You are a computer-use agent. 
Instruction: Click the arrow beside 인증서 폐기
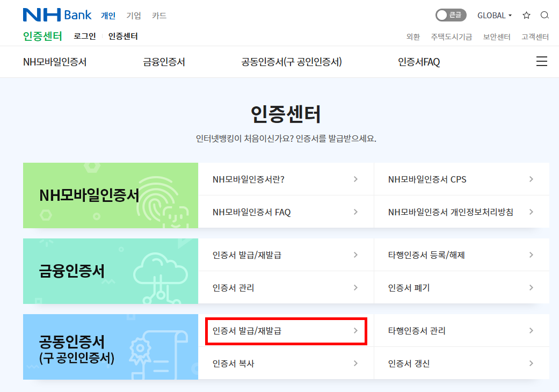(531, 288)
